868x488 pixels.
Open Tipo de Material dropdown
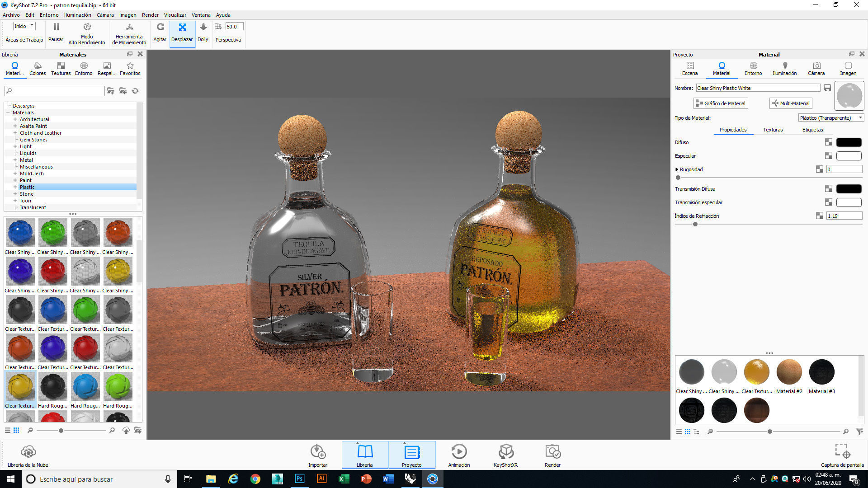point(831,118)
